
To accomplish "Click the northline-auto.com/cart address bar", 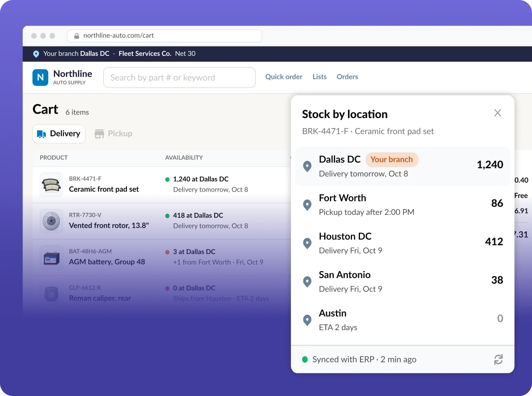I will (165, 36).
